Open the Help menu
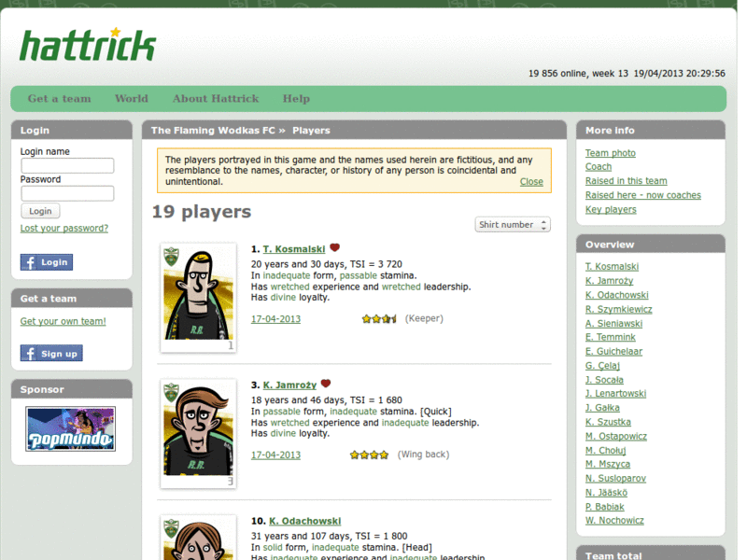 (x=296, y=99)
